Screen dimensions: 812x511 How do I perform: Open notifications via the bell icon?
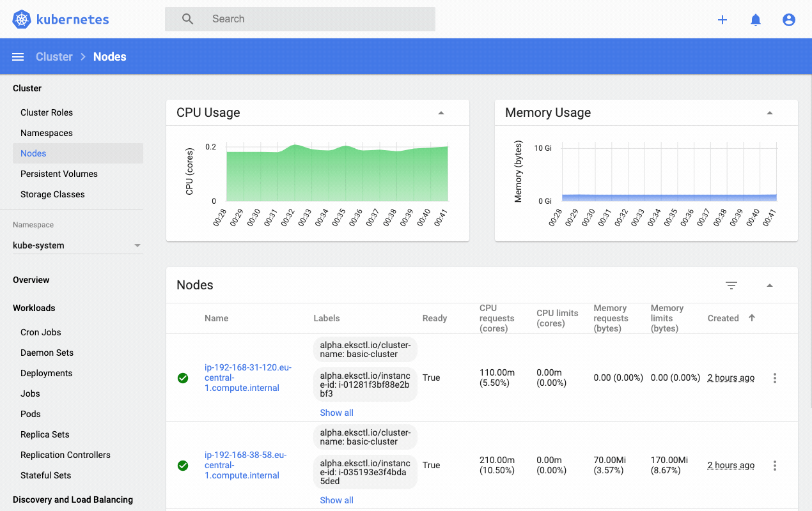point(755,19)
